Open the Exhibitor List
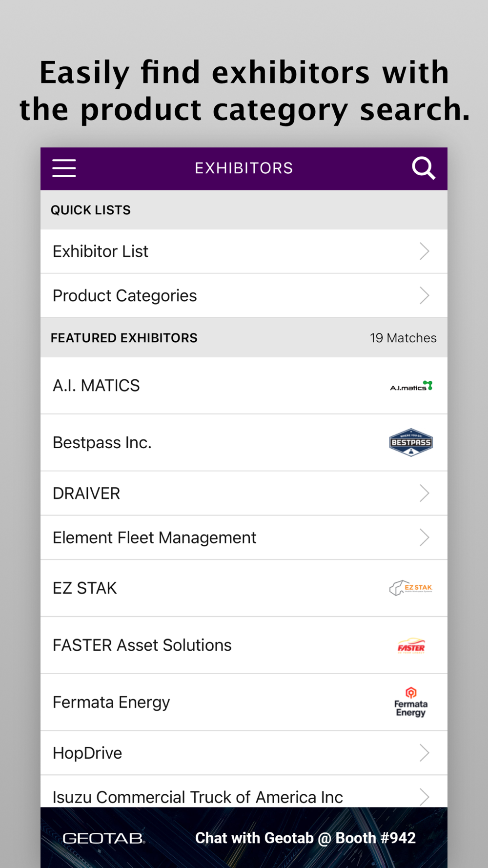Screen dimensions: 488x868 tap(244, 251)
